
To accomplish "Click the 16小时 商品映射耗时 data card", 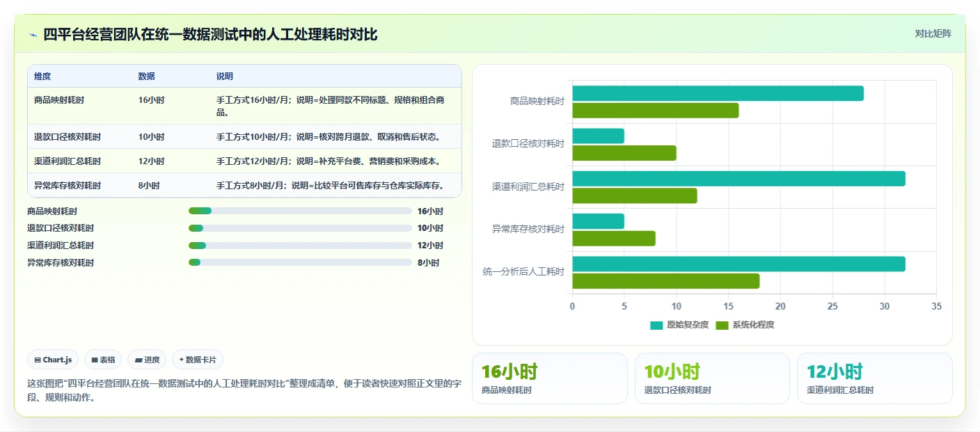I will (550, 378).
